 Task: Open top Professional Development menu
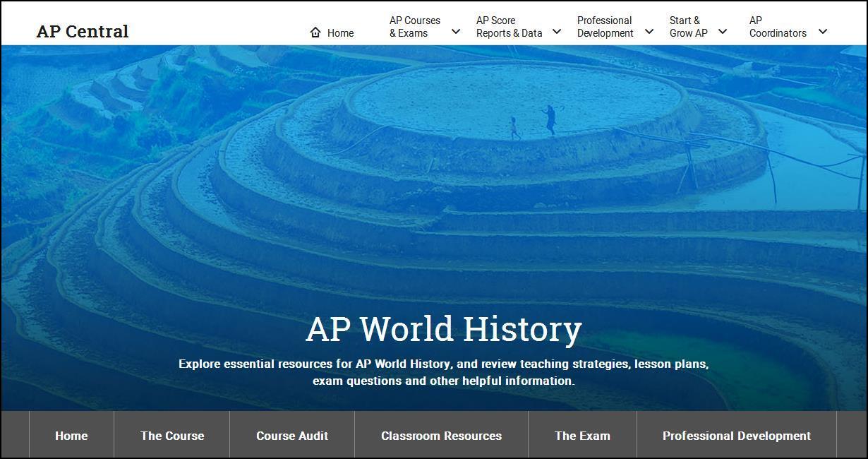pos(605,27)
